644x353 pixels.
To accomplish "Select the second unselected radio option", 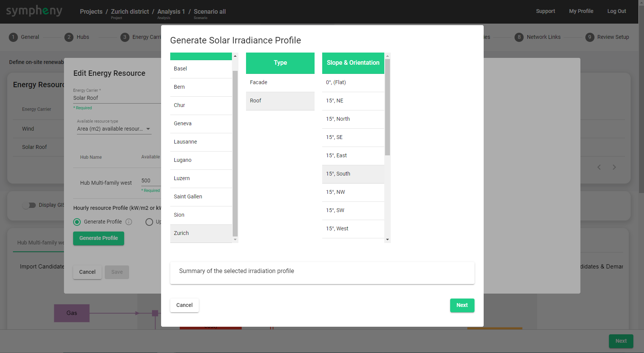I will (149, 222).
